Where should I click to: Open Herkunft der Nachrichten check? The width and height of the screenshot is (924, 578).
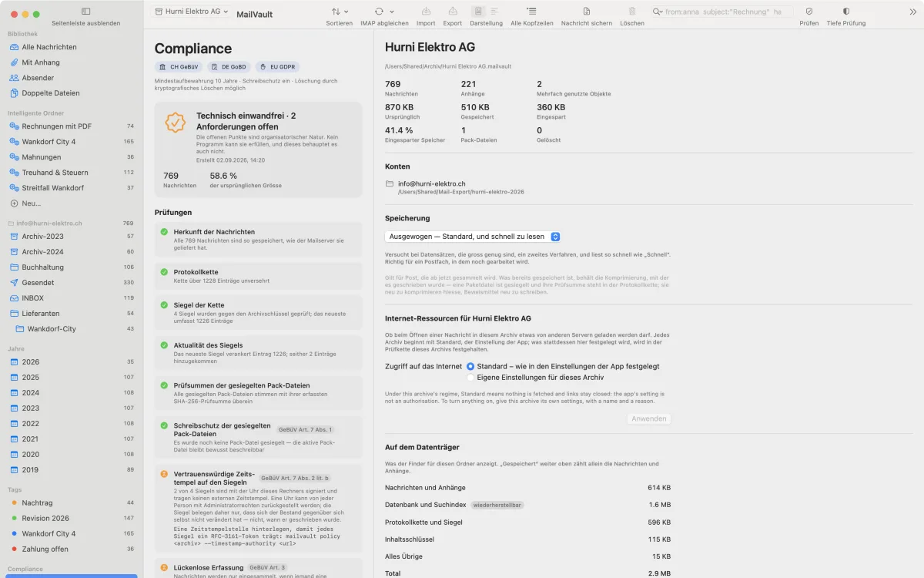click(258, 240)
